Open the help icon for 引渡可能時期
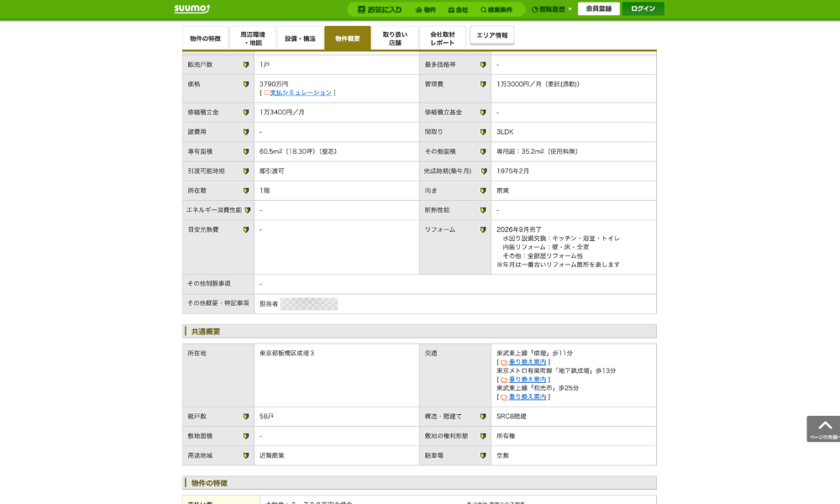The image size is (840, 504). 246,171
